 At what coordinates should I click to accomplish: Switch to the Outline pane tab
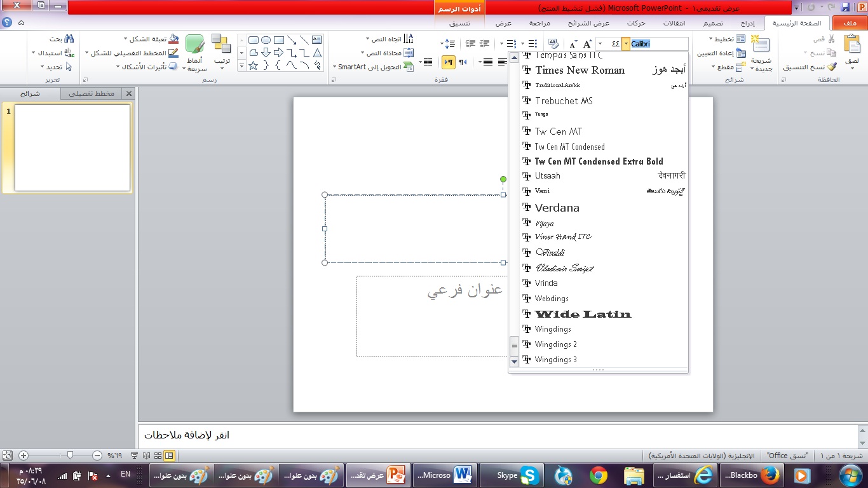(91, 93)
